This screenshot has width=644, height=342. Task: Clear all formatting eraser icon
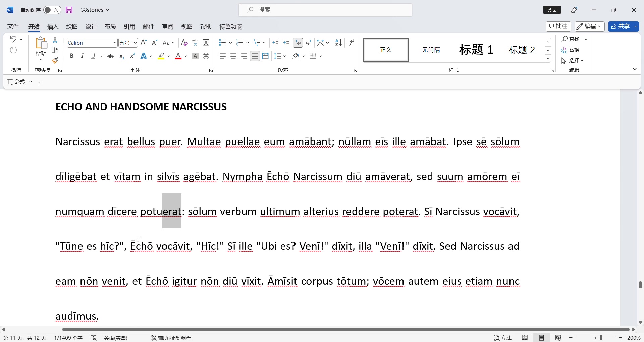pyautogui.click(x=184, y=43)
